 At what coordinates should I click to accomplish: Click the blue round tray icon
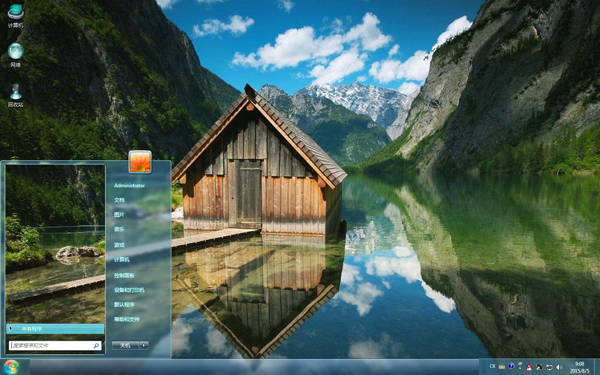511,366
